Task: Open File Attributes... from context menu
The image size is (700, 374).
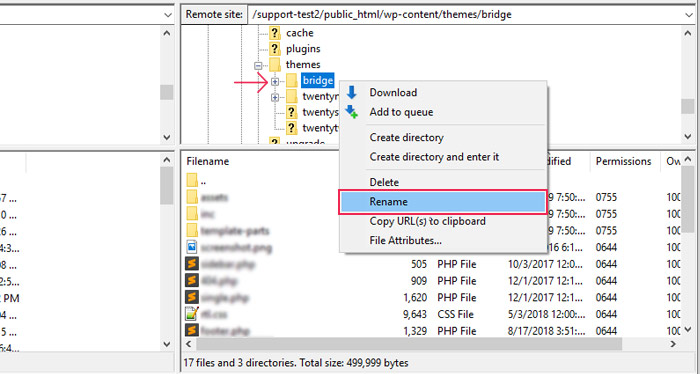Action: 405,241
